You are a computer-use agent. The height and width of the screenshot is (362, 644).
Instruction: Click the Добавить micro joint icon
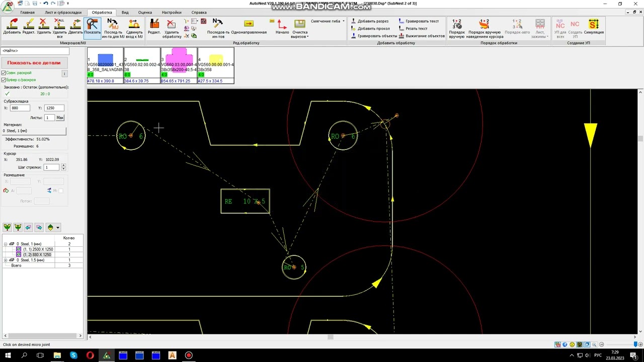[x=12, y=27]
